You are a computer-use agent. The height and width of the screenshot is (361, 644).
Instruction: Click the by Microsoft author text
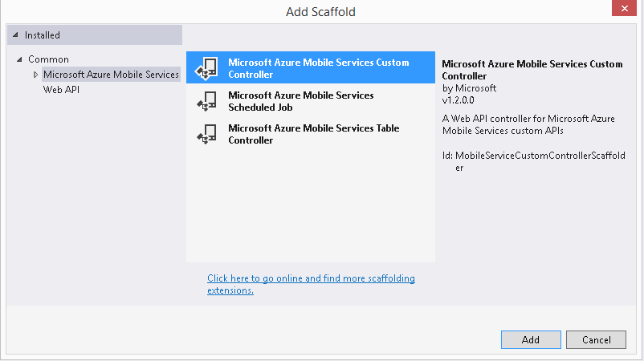click(469, 88)
